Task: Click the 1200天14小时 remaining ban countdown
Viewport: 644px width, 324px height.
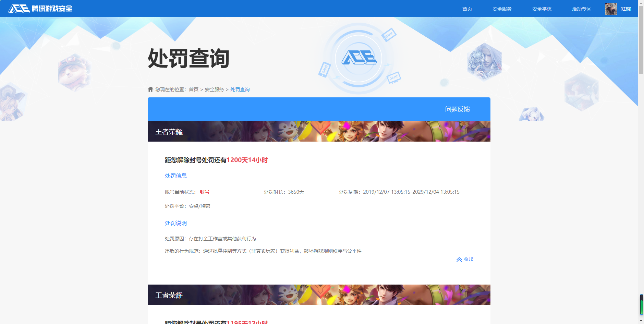Action: pyautogui.click(x=247, y=160)
